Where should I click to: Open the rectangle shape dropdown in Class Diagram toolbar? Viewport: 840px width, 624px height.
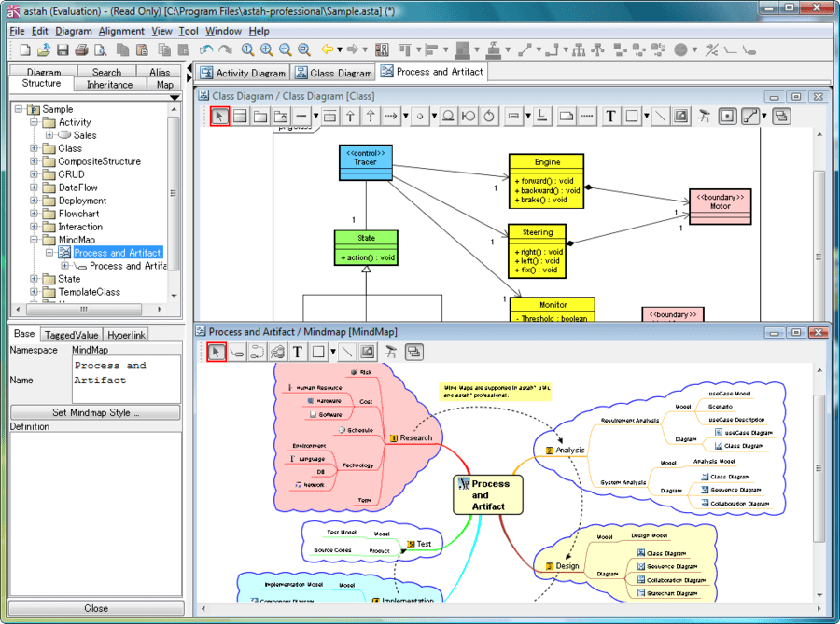pyautogui.click(x=647, y=117)
